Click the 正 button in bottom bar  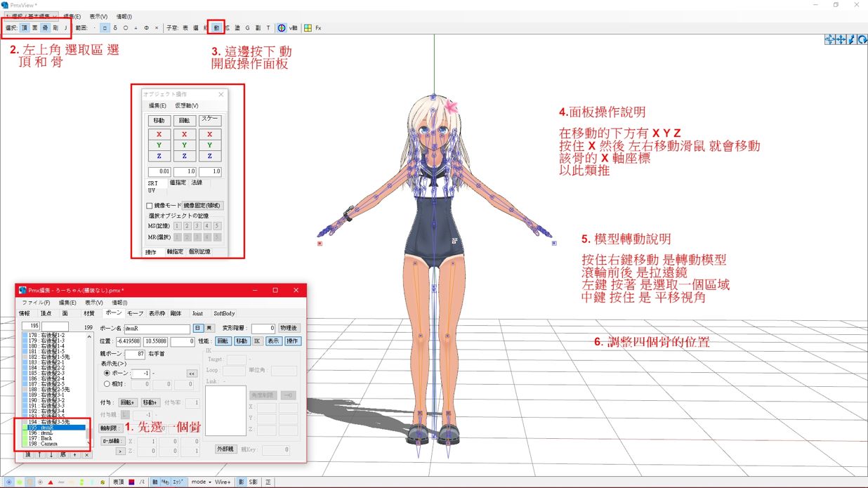tap(268, 482)
